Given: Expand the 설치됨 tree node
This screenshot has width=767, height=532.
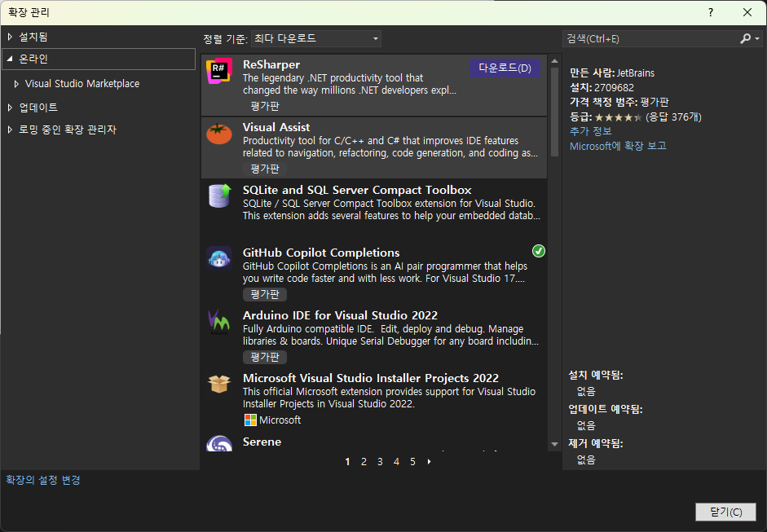Looking at the screenshot, I should click(10, 37).
